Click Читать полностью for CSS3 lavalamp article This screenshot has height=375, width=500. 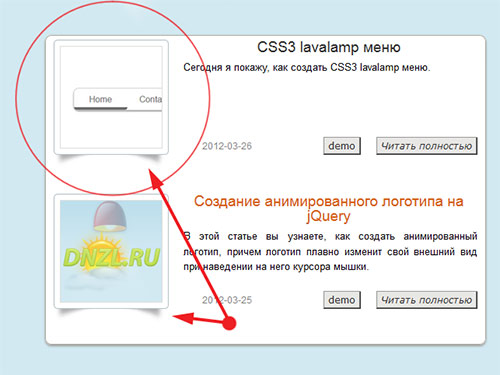(x=427, y=146)
